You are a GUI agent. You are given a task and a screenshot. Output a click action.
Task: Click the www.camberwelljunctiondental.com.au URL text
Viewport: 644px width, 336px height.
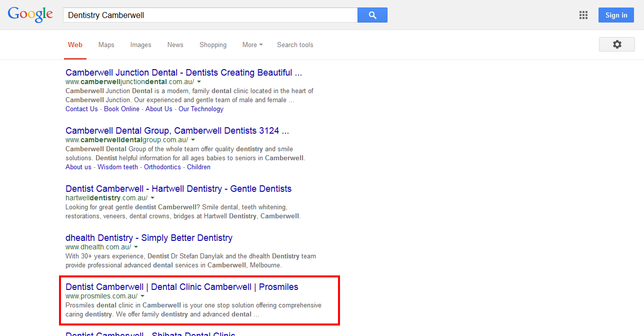pyautogui.click(x=130, y=82)
